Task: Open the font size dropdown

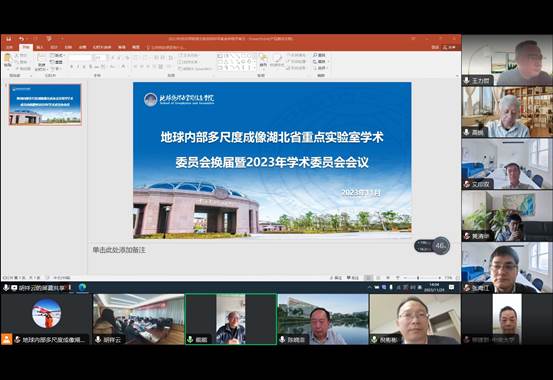Action: (100, 57)
